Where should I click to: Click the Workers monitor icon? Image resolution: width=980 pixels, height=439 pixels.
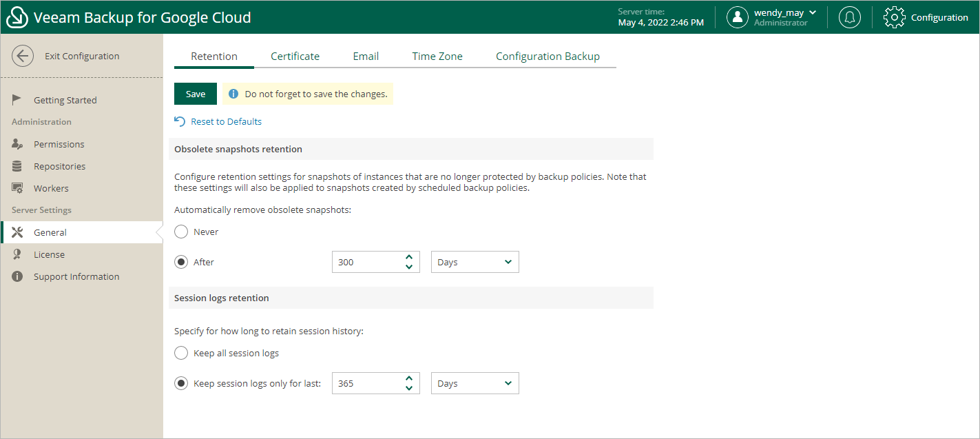pyautogui.click(x=17, y=188)
